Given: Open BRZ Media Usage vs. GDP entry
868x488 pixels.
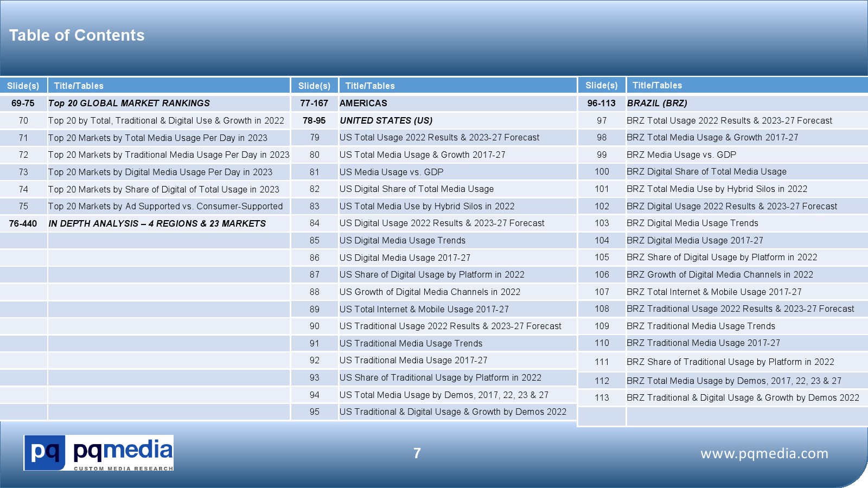Looking at the screenshot, I should (x=681, y=155).
